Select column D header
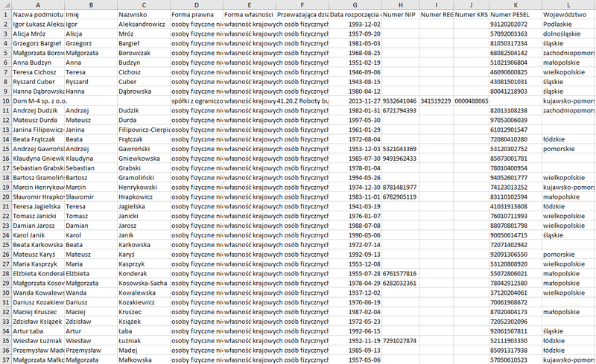The height and width of the screenshot is (364, 596). coord(195,4)
